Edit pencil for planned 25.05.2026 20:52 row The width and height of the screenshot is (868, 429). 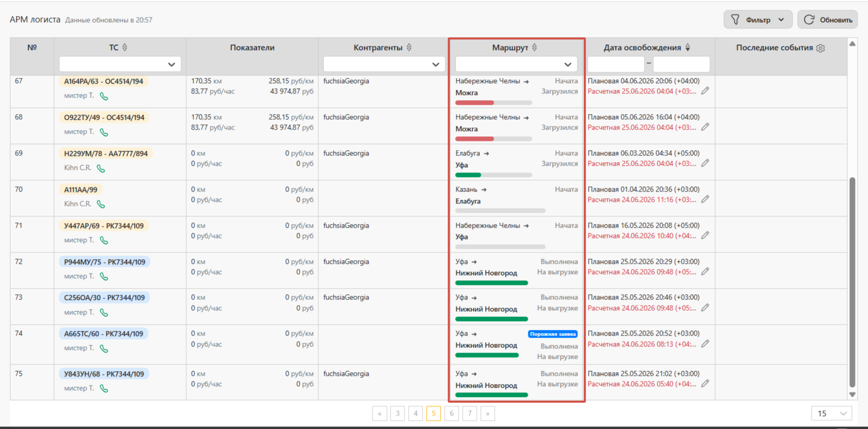tap(705, 344)
